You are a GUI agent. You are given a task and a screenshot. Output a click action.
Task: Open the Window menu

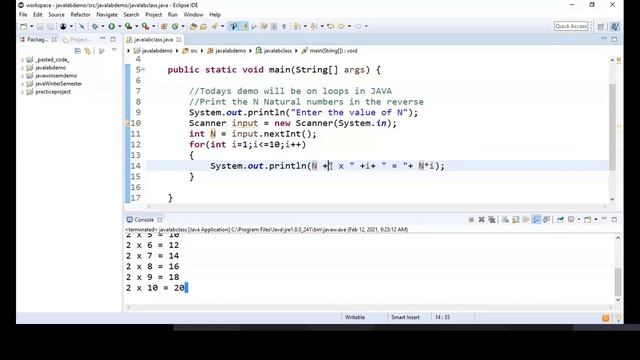[x=193, y=15]
